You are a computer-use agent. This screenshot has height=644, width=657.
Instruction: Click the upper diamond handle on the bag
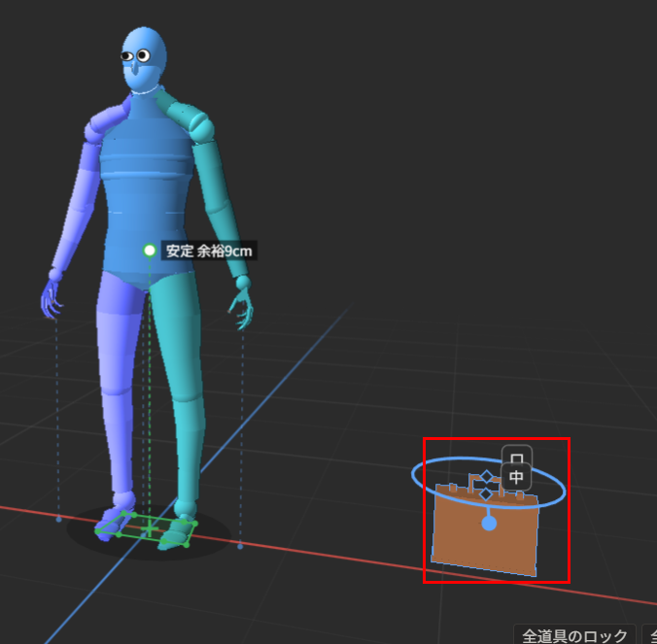(487, 476)
